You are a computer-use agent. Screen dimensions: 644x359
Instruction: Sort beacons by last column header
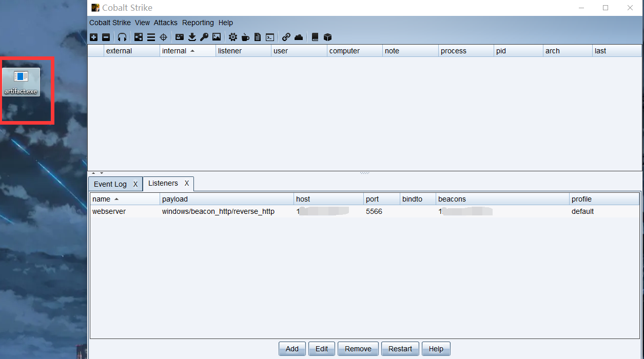pyautogui.click(x=617, y=51)
